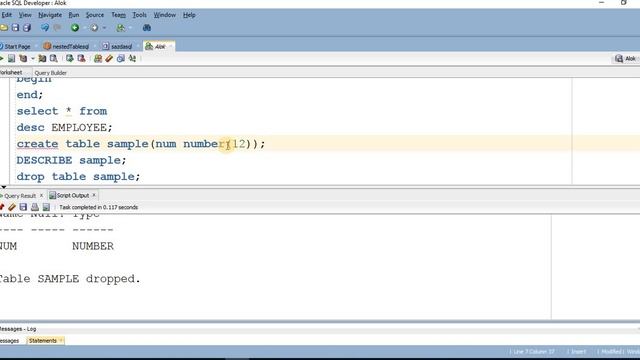The image size is (640, 360).
Task: Click the To Upper/Lower case icon
Action: click(132, 59)
